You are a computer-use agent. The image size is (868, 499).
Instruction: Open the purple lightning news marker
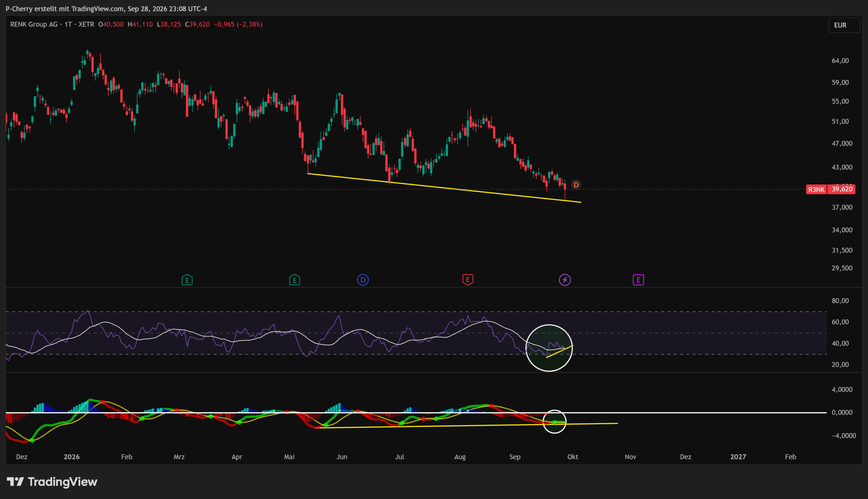[565, 280]
